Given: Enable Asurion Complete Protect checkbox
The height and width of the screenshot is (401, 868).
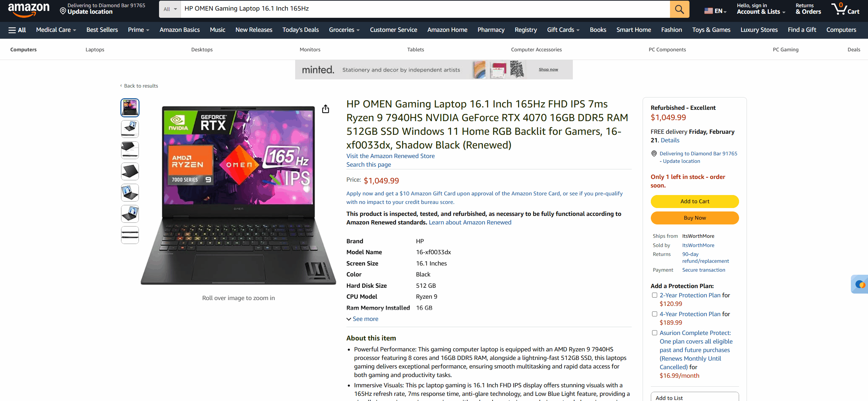Looking at the screenshot, I should click(655, 333).
